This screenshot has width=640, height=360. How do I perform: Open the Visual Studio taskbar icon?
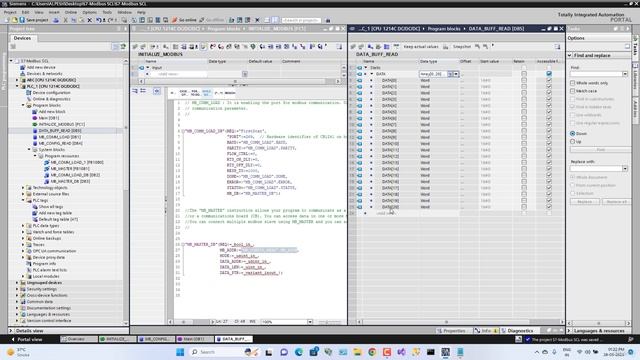coord(401,352)
